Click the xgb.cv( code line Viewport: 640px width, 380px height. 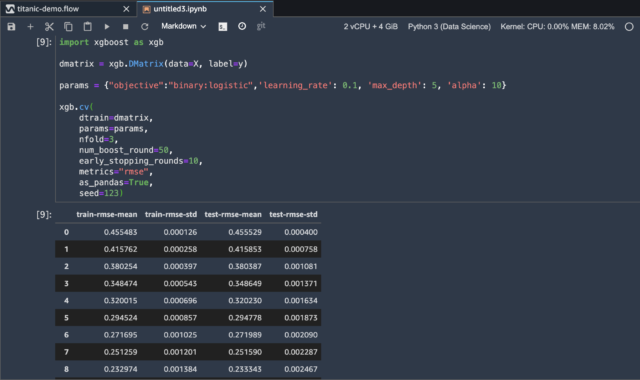coord(76,107)
